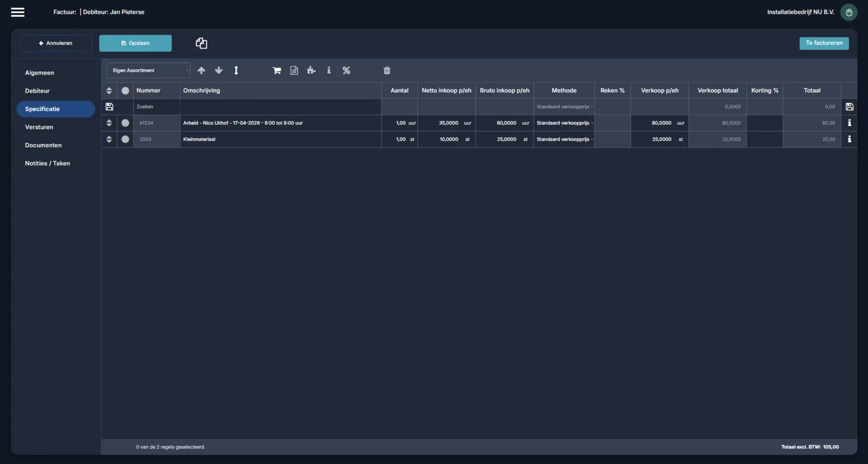868x464 pixels.
Task: Click Installatiebedrijf NU B.V. label
Action: click(x=801, y=12)
